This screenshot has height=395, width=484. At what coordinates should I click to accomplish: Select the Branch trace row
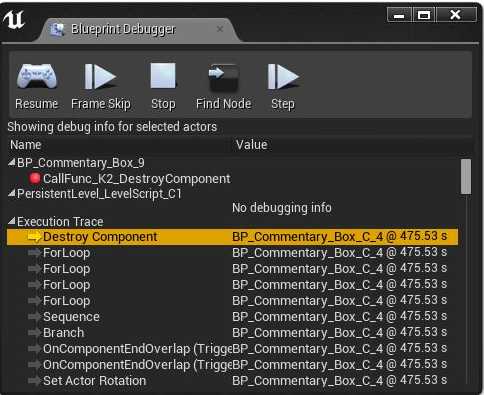[232, 333]
